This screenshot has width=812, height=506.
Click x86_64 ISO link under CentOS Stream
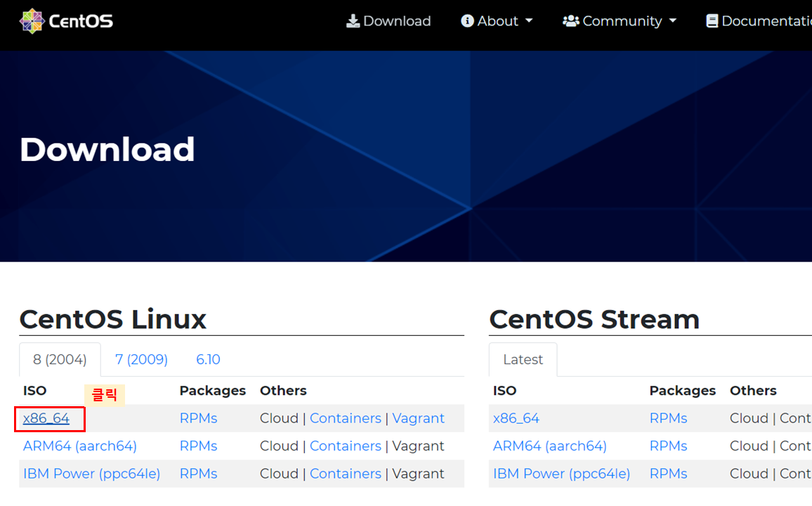tap(516, 418)
